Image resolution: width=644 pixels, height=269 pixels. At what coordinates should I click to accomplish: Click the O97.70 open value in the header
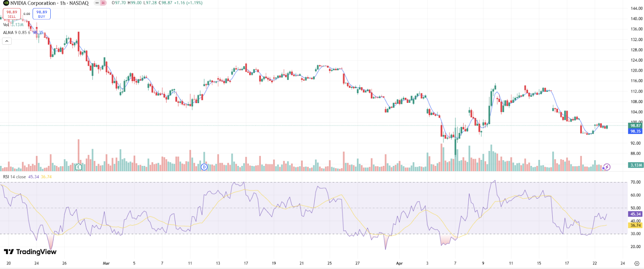[119, 3]
